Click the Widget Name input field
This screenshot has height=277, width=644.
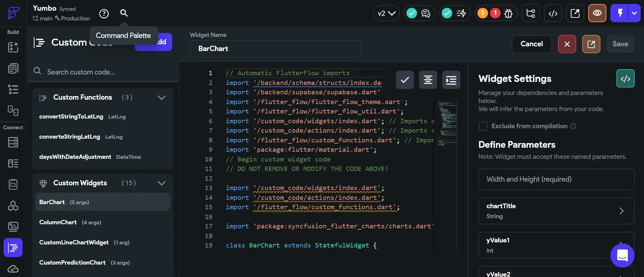click(275, 49)
